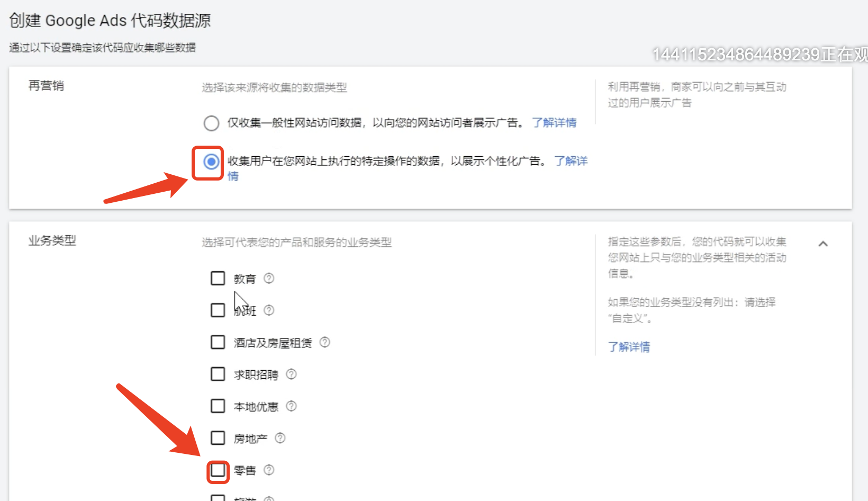Select the radio for 收集用户特定操作数据

(211, 160)
